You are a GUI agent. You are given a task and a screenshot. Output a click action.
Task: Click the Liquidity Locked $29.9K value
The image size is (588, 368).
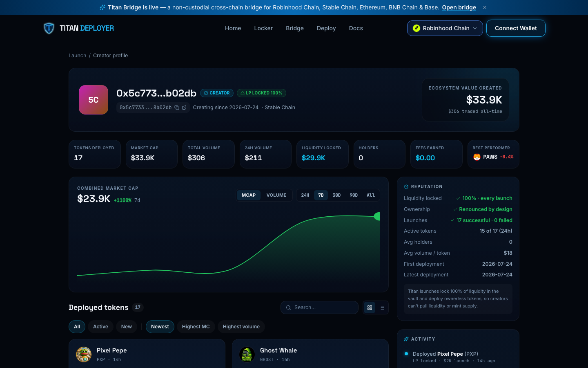314,158
